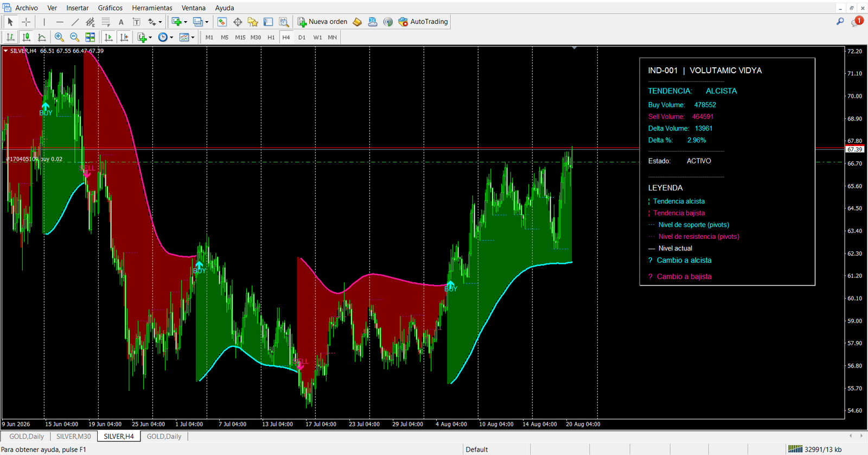Click the Default profile in status bar

tap(477, 450)
